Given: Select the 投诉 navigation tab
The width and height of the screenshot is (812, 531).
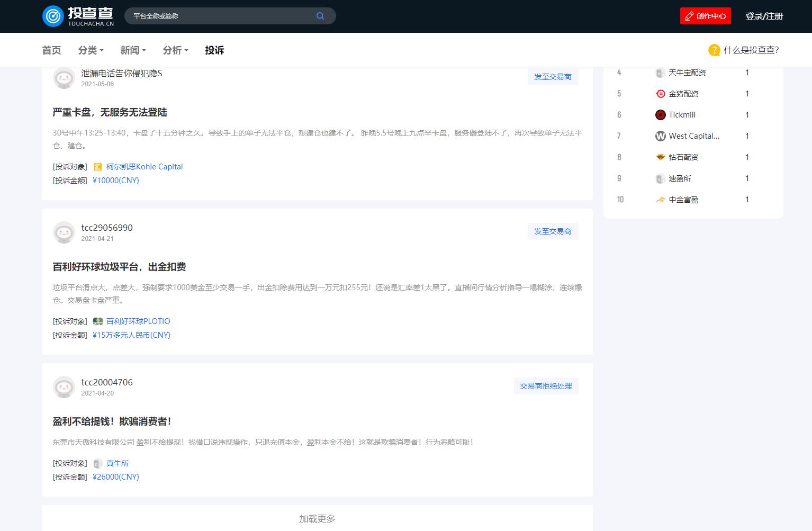Looking at the screenshot, I should (214, 50).
